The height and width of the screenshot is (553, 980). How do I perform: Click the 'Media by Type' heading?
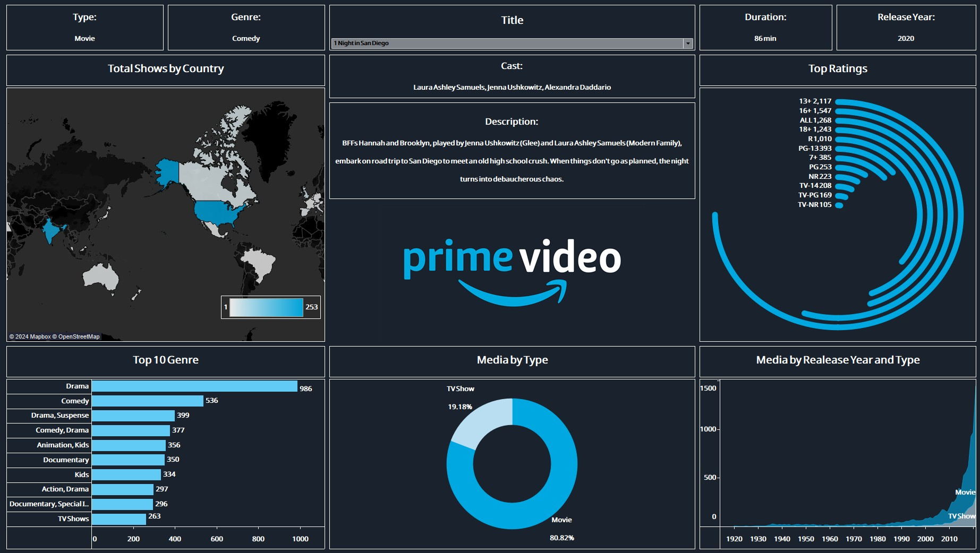point(512,360)
